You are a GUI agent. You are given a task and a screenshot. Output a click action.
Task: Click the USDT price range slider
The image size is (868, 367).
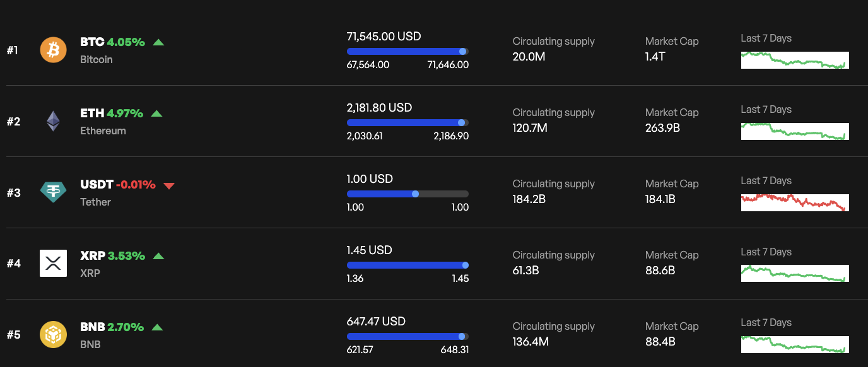click(408, 194)
